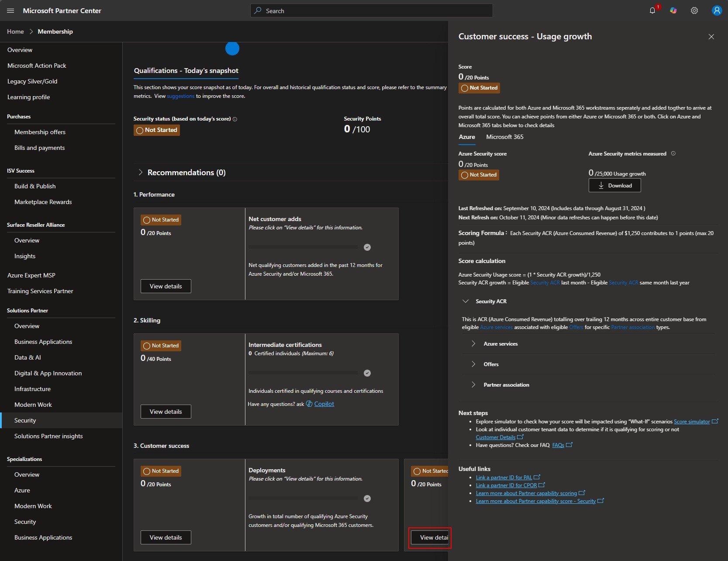Viewport: 728px width, 561px height.
Task: Switch to the Microsoft 365 tab
Action: (x=504, y=137)
